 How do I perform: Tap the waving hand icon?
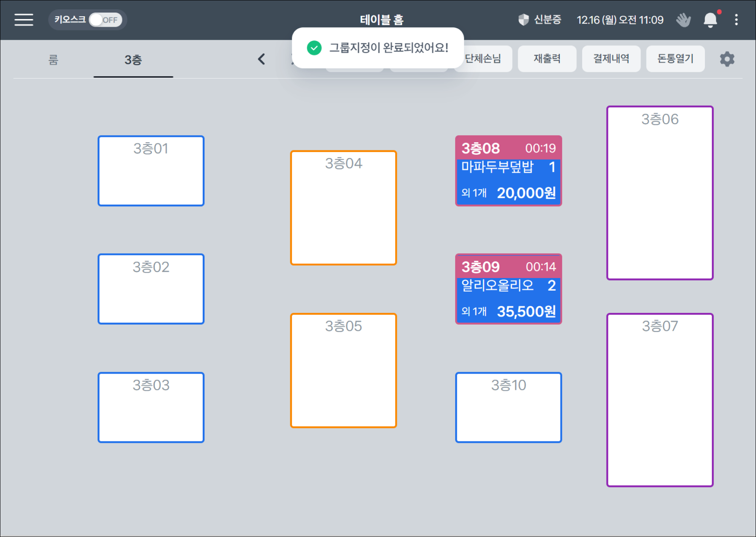click(x=683, y=19)
